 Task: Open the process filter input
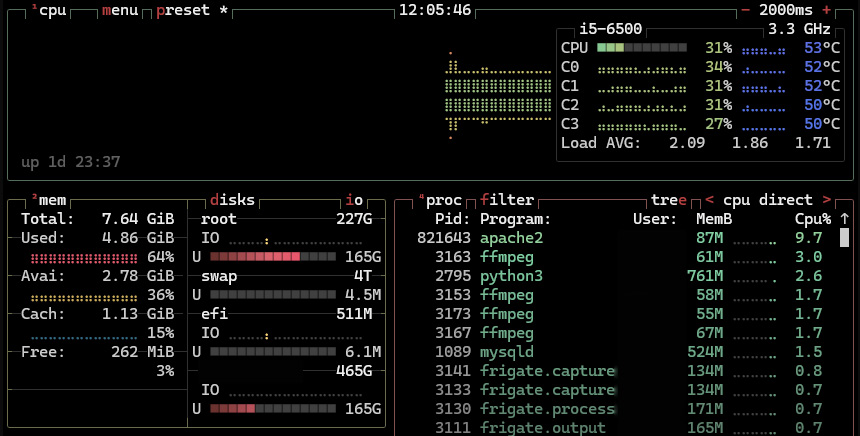pyautogui.click(x=507, y=200)
